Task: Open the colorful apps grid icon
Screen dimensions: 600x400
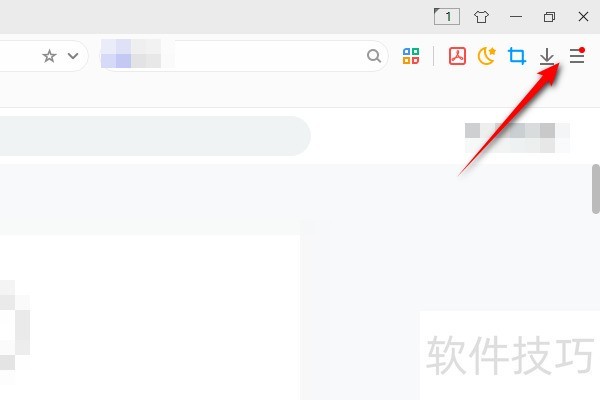Action: point(411,56)
